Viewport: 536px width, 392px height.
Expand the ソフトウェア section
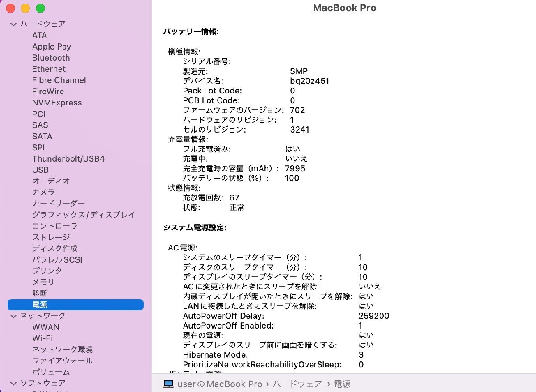[x=13, y=383]
